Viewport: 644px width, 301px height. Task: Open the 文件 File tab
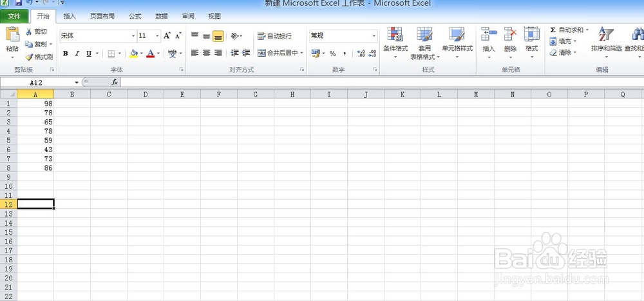click(x=14, y=16)
